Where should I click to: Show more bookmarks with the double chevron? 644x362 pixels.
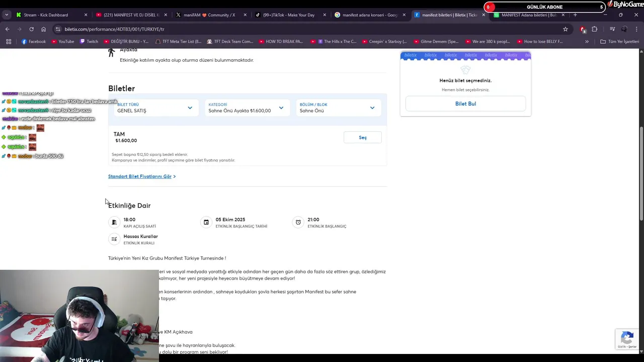point(587,41)
